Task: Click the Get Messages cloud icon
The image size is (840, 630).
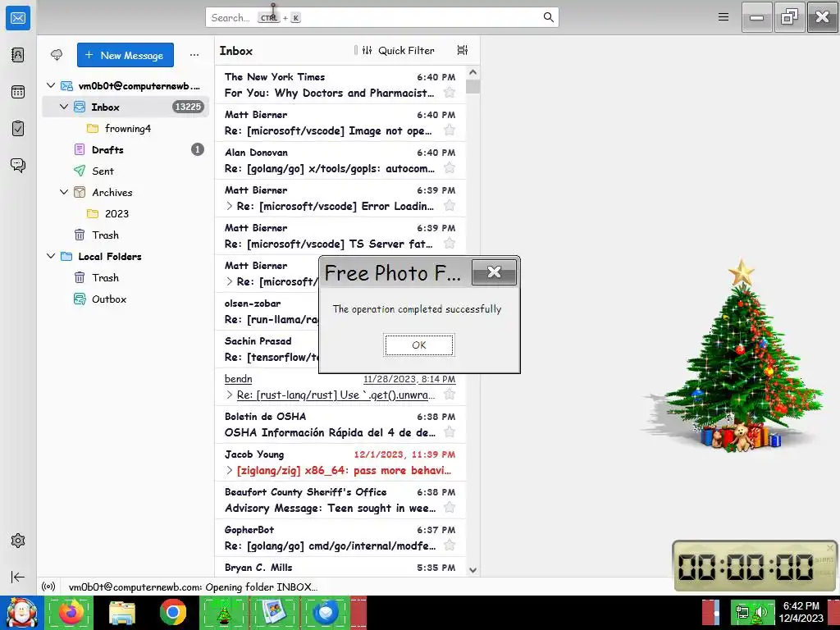Action: click(57, 55)
